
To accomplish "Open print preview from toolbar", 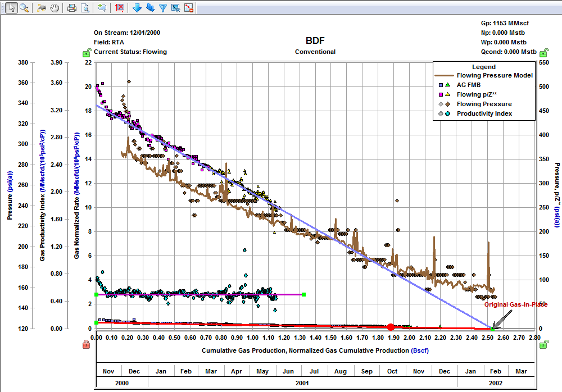I will [x=85, y=7].
